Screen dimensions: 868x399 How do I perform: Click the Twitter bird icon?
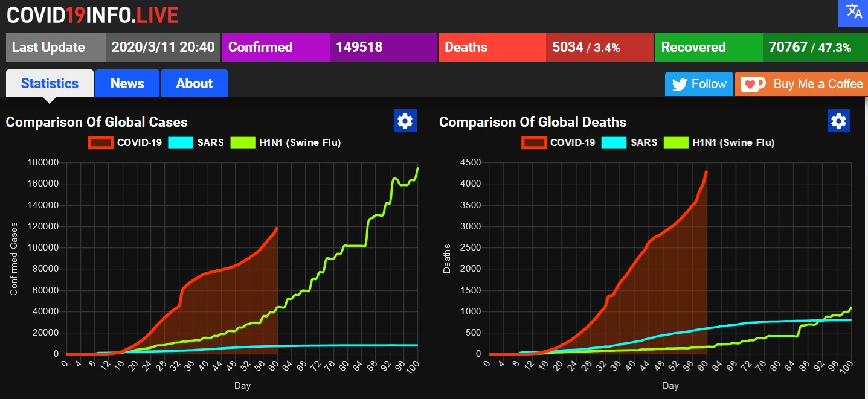(x=679, y=85)
